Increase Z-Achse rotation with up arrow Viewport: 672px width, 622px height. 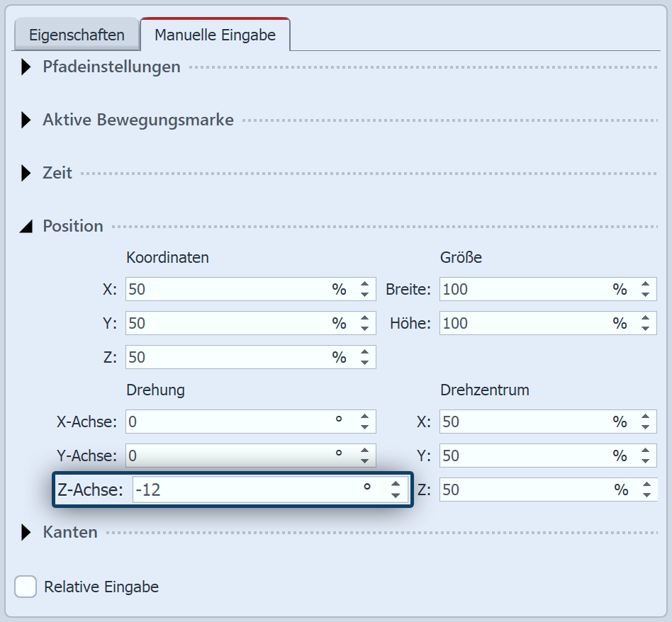[396, 485]
